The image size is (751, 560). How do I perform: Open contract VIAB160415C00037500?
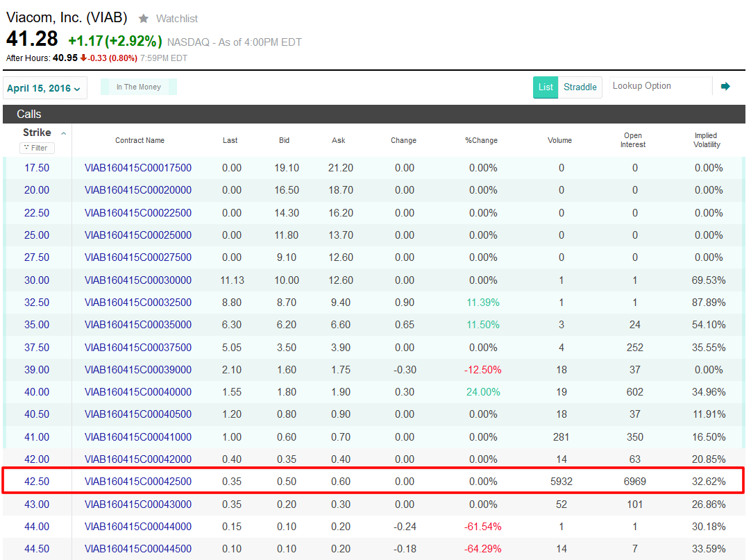tap(138, 347)
